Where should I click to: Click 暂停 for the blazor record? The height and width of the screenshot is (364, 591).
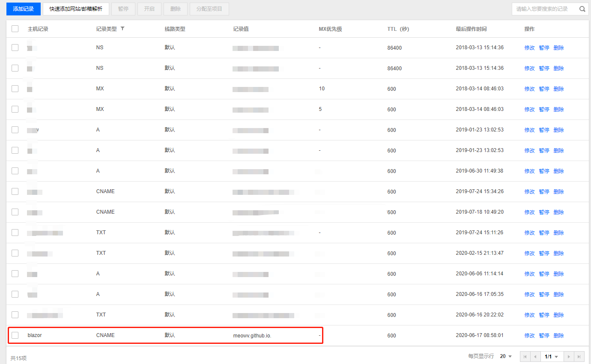(544, 336)
